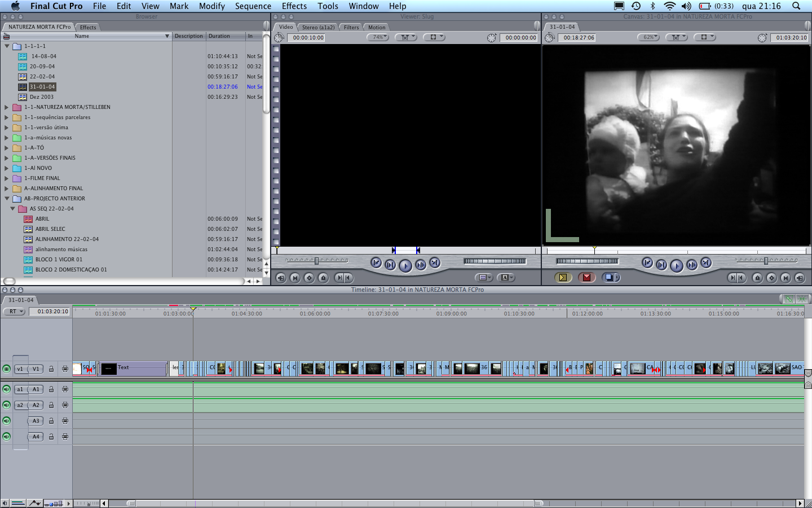
Task: Click the yellow Insert edit button in Canvas
Action: (x=563, y=277)
